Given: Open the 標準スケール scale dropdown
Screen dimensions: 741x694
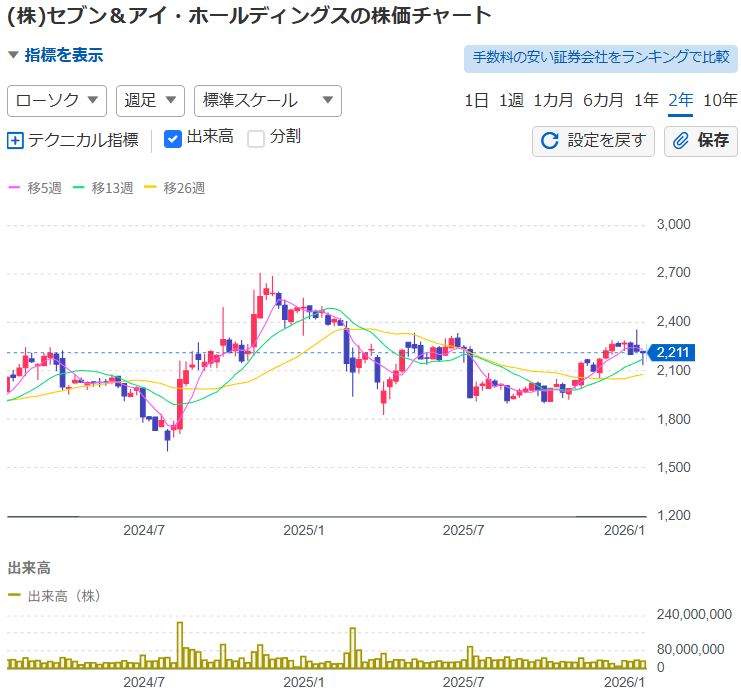Looking at the screenshot, I should point(267,100).
